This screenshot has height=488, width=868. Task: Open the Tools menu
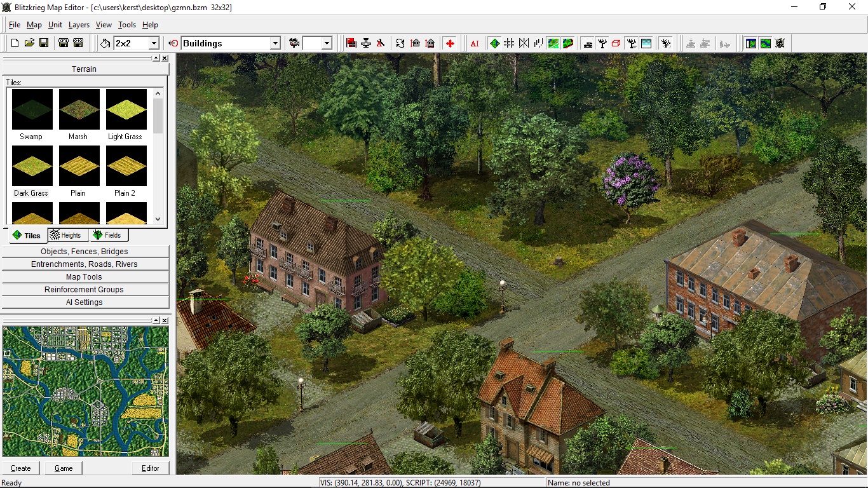tap(127, 25)
